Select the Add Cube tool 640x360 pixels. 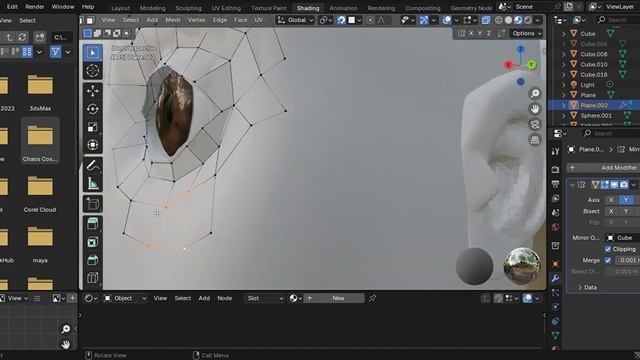tap(93, 204)
